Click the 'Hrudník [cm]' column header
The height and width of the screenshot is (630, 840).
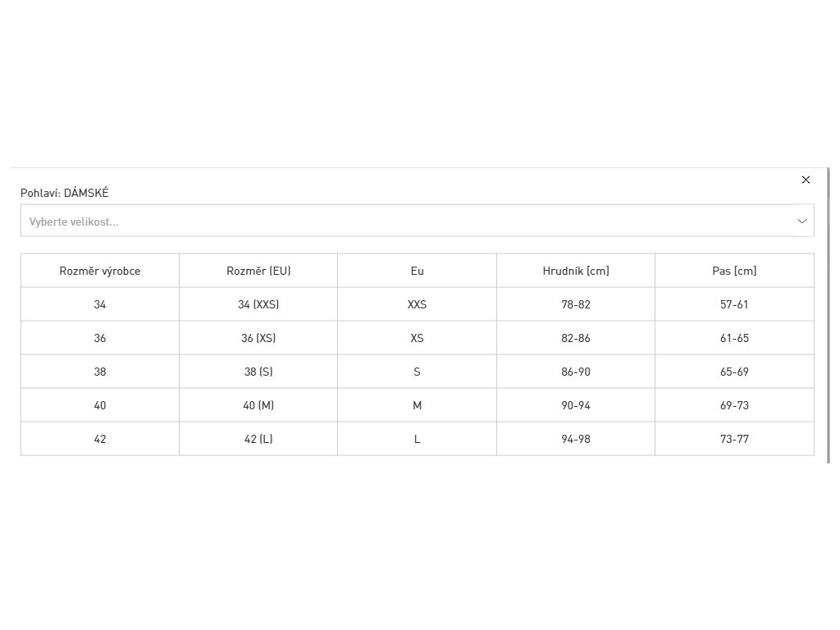tap(576, 271)
